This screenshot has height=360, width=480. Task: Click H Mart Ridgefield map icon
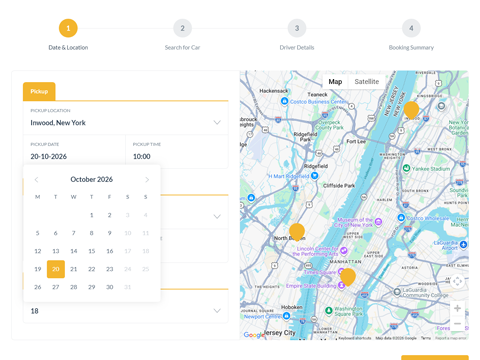[314, 176]
